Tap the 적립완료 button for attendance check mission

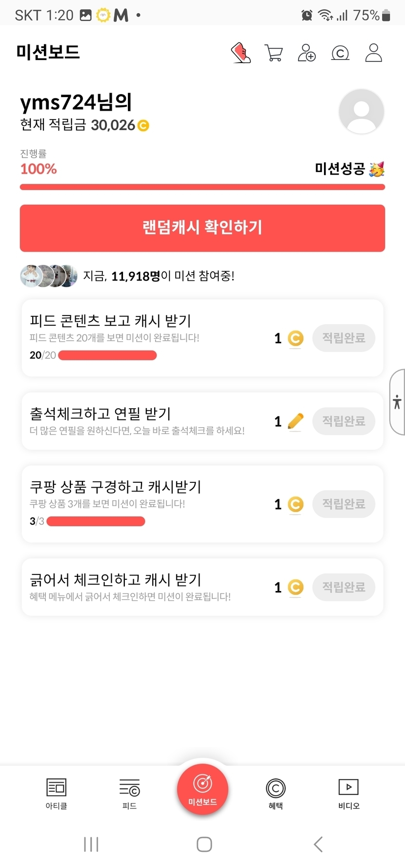coord(344,421)
